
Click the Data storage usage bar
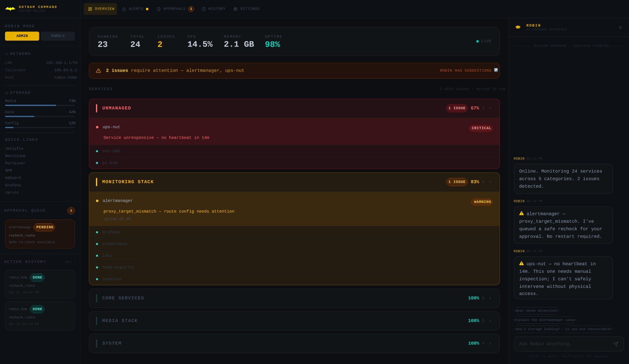click(40, 116)
